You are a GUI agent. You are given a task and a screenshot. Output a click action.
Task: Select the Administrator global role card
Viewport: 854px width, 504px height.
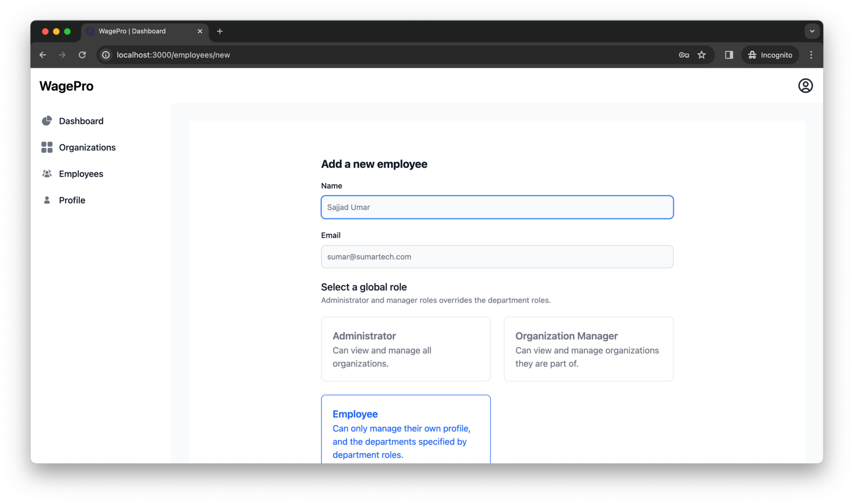click(x=405, y=349)
